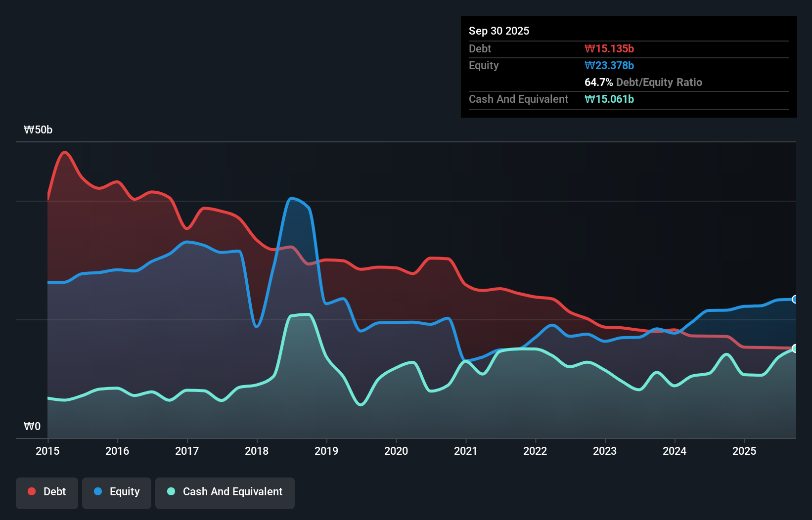The width and height of the screenshot is (812, 520).
Task: Toggle the Equity series visibility
Action: tap(116, 492)
